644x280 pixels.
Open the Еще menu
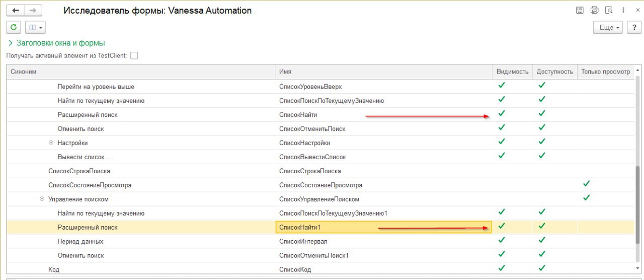coord(608,27)
